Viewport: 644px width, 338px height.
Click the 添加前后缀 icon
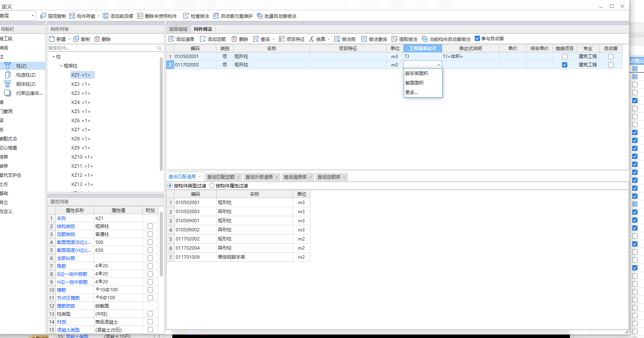coord(106,16)
